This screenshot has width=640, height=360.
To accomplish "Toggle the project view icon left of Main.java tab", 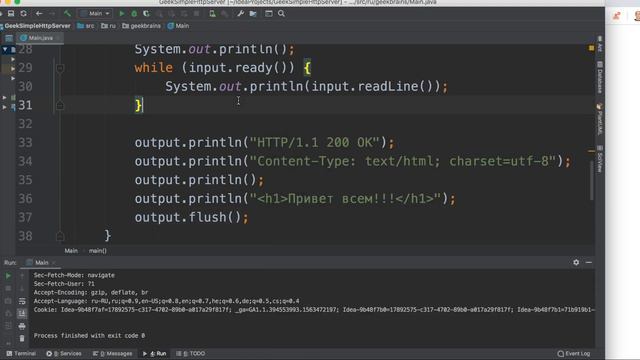I will (x=9, y=38).
